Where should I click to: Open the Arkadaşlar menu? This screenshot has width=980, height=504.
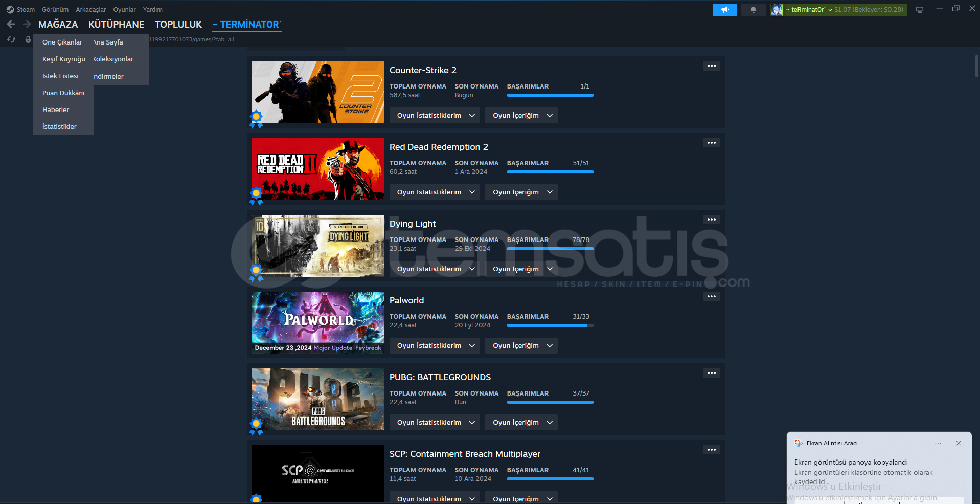pos(91,9)
